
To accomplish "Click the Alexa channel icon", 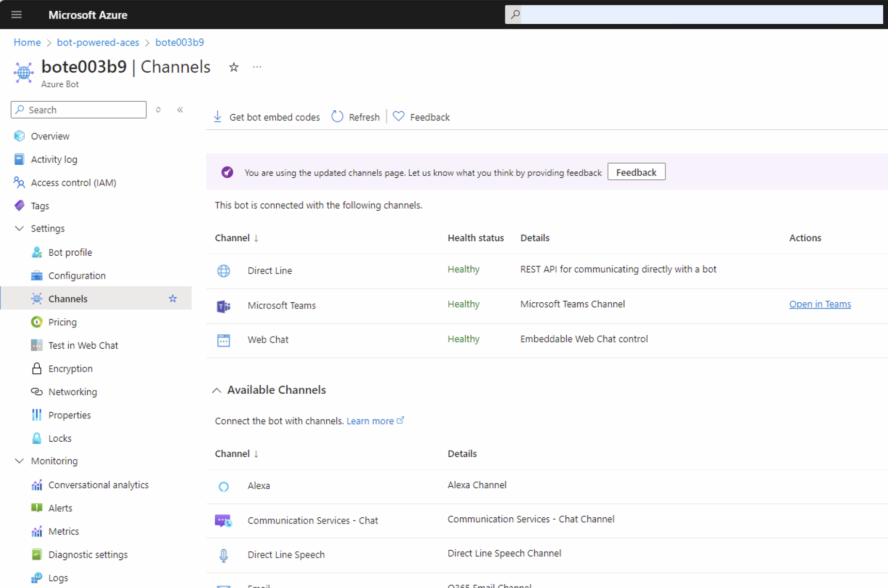I will (x=223, y=486).
